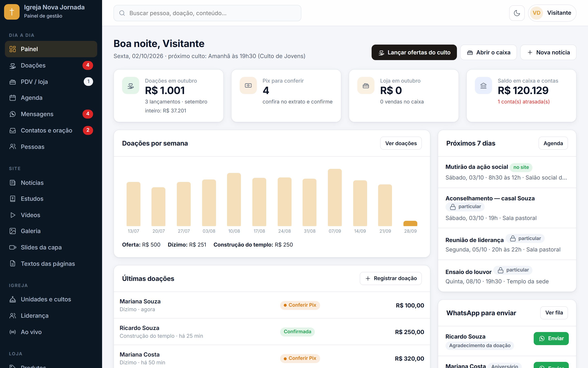Screen dimensions: 588x368
Task: Click the Agenda calendar icon
Action: (13, 98)
